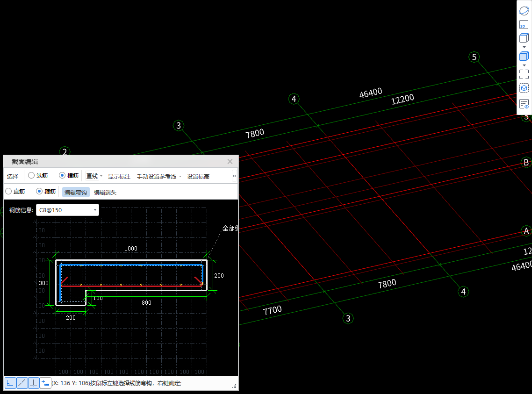Image resolution: width=532 pixels, height=394 pixels.
Task: Open the 钢筋信息 C8@150 combo box
Action: tap(67, 210)
